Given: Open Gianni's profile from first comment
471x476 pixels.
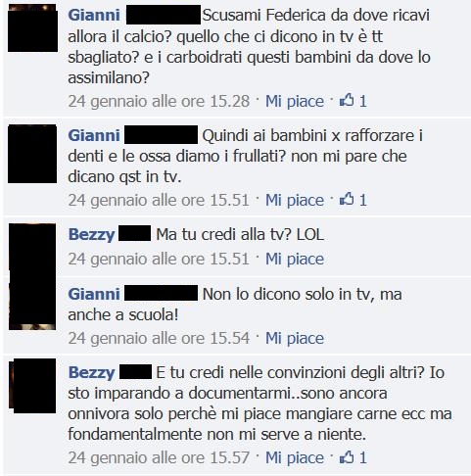Looking at the screenshot, I should point(94,15).
